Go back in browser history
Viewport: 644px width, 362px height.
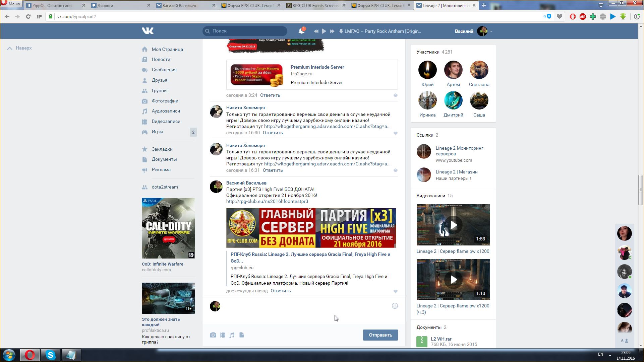pos(7,16)
